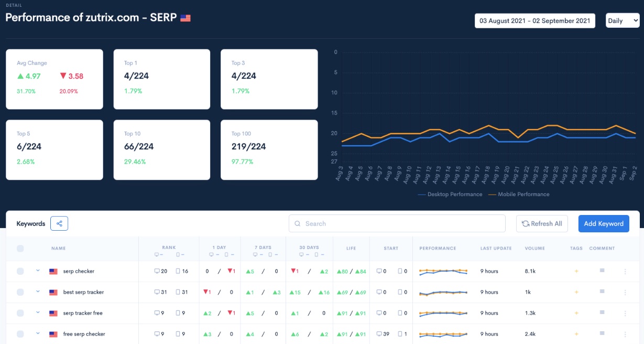Open the Top 3 stat card
The height and width of the screenshot is (344, 644).
[269, 79]
